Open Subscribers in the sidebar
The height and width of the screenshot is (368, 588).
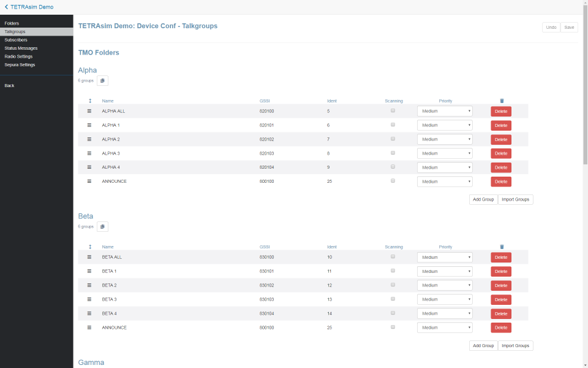click(16, 40)
